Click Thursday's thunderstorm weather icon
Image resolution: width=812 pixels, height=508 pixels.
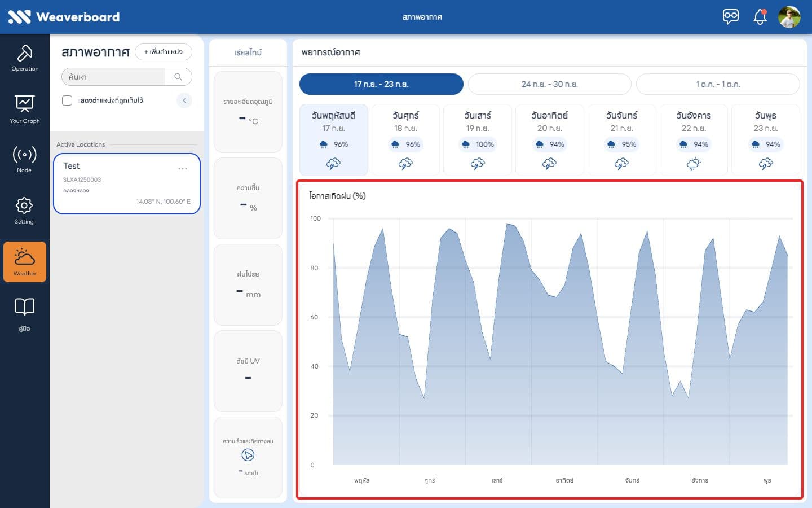333,164
